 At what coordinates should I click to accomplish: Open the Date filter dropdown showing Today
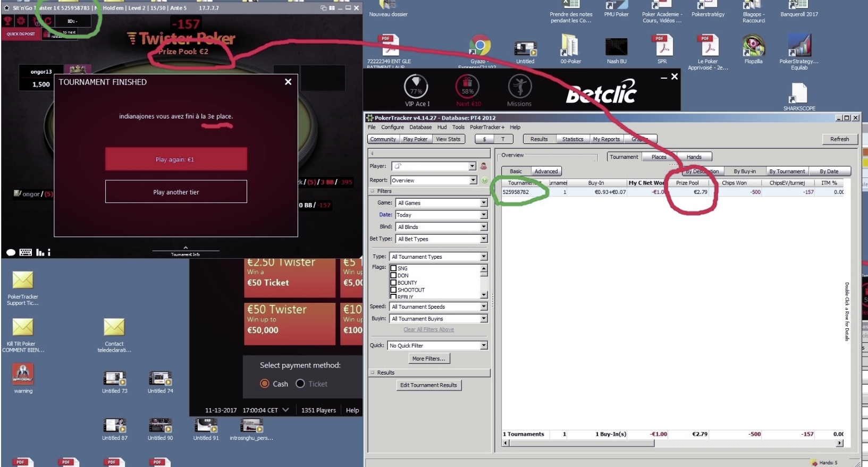point(484,215)
